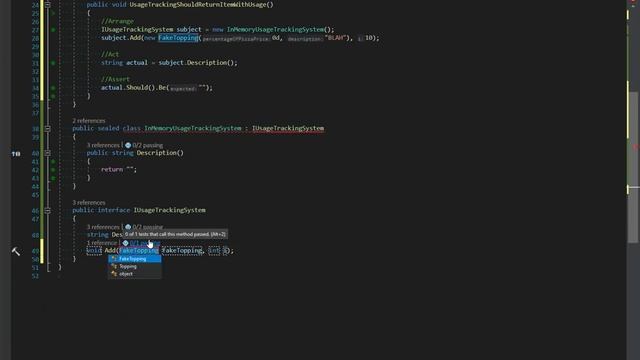This screenshot has width=640, height=360.
Task: Click the test status icon above void Add
Action: [126, 243]
